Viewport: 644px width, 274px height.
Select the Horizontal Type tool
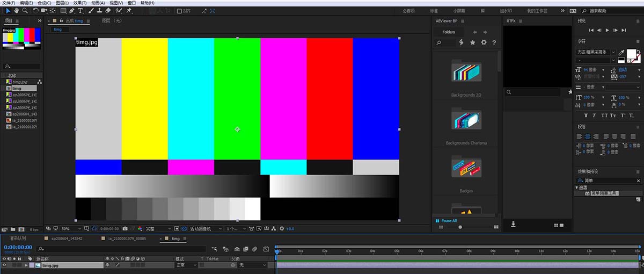(x=80, y=10)
